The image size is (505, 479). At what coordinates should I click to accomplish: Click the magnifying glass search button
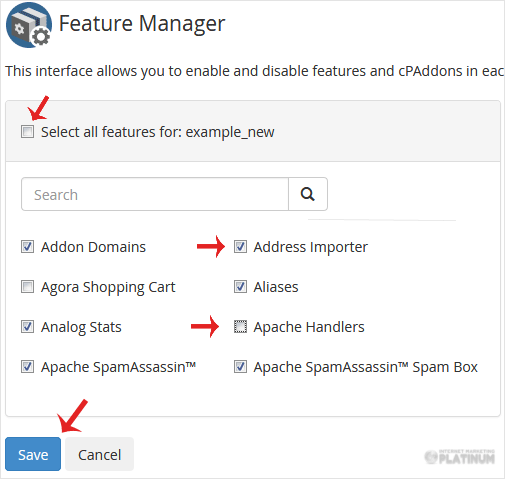308,194
